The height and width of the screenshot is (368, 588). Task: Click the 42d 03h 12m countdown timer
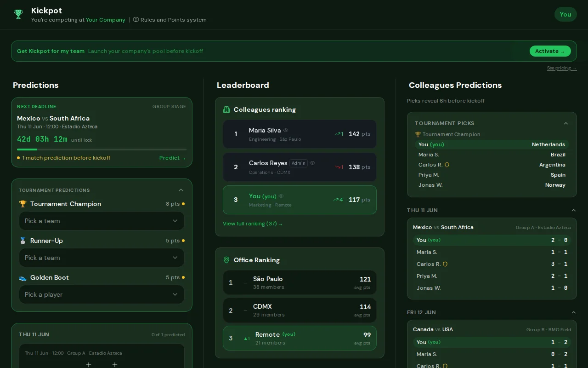click(x=42, y=139)
